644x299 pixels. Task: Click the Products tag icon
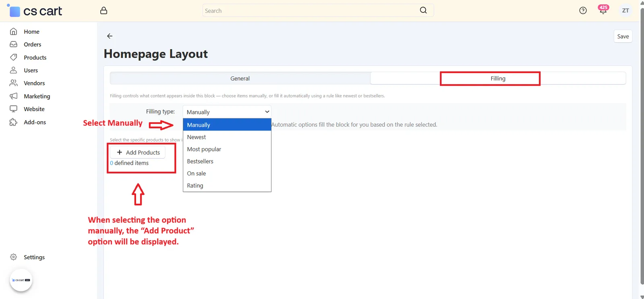(x=13, y=57)
